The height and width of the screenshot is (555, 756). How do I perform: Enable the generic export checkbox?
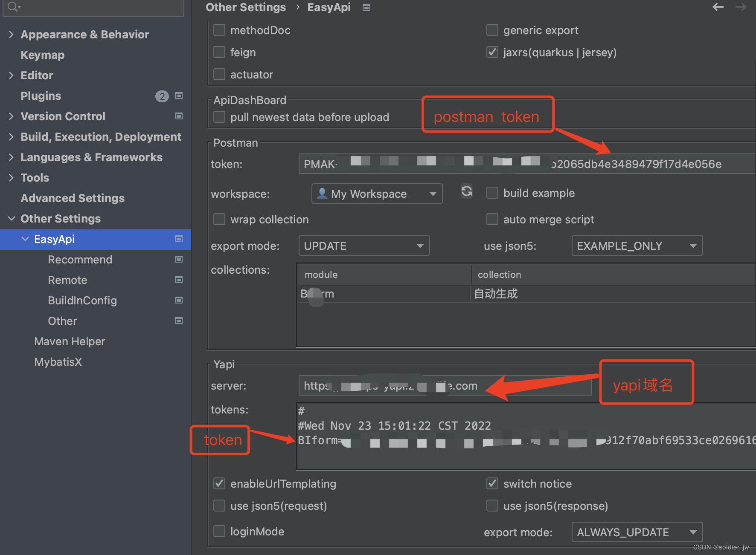(492, 30)
